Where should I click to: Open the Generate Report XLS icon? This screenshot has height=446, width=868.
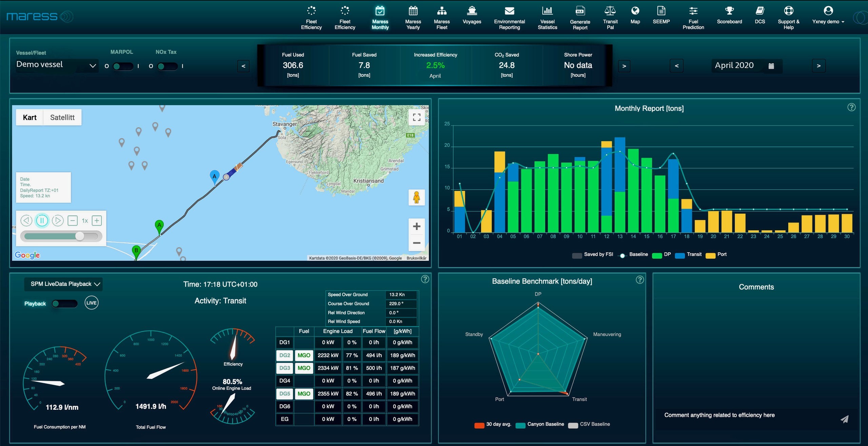click(580, 11)
